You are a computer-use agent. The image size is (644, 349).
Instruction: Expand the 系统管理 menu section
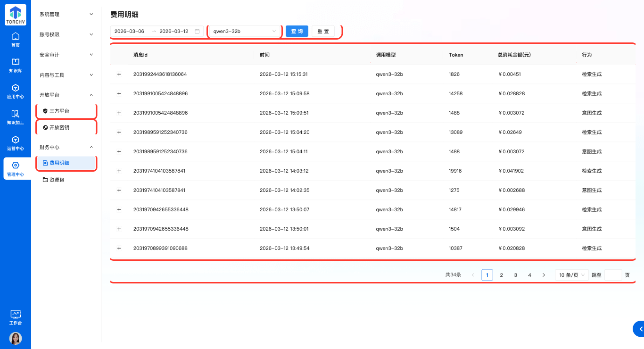66,15
